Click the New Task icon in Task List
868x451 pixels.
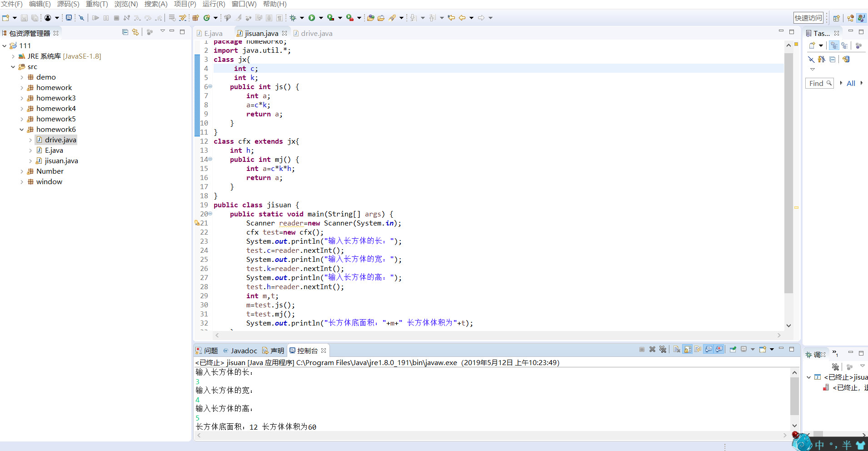coord(812,45)
